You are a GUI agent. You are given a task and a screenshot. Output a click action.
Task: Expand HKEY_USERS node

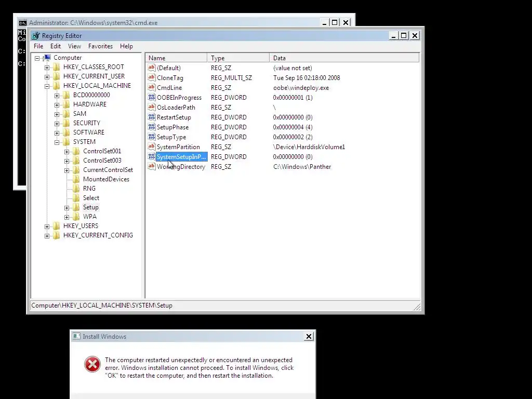(x=47, y=227)
